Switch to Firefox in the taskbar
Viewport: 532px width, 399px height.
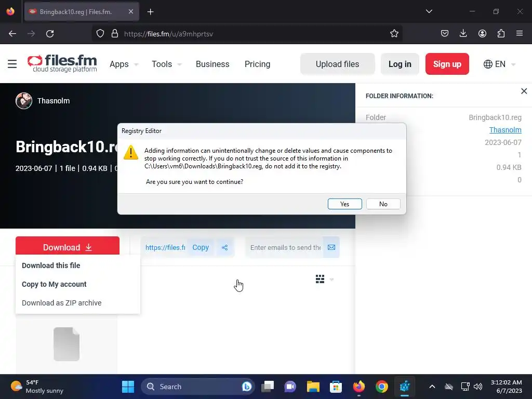tap(358, 387)
